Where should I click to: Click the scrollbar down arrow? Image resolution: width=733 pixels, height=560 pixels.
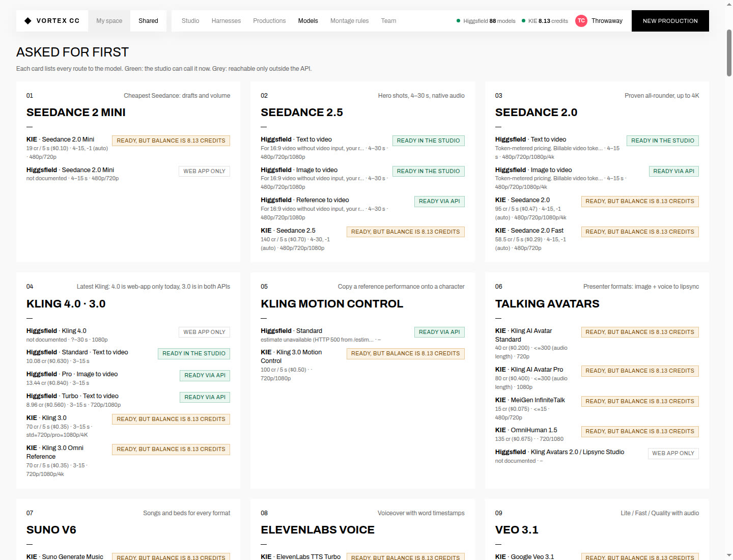tap(729, 555)
